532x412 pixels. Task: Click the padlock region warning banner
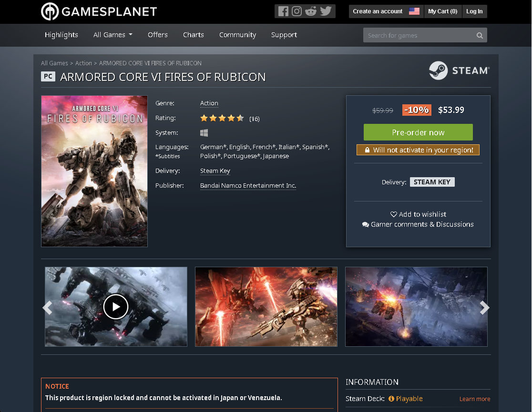coord(418,150)
